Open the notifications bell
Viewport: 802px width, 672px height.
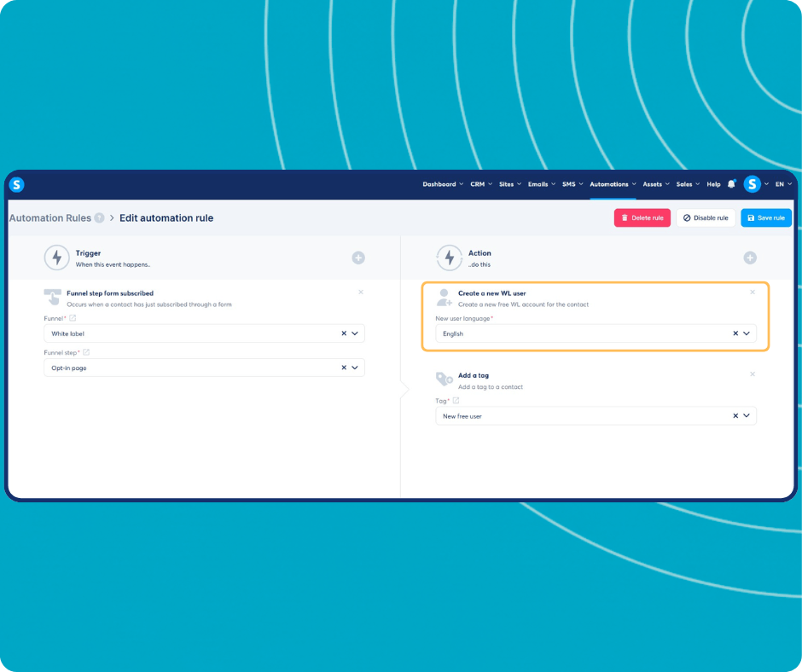point(731,184)
